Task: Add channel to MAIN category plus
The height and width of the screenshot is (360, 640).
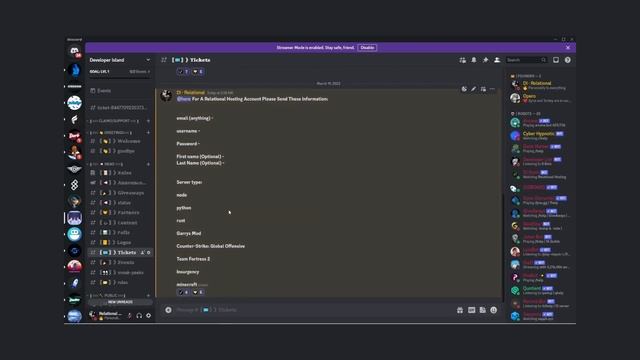Action: pos(148,164)
